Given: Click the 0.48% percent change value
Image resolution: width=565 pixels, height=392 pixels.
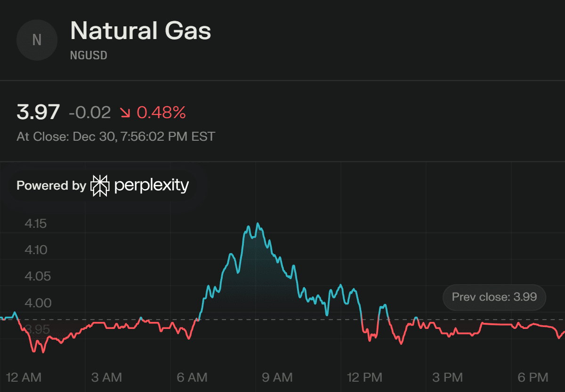Looking at the screenshot, I should point(161,112).
